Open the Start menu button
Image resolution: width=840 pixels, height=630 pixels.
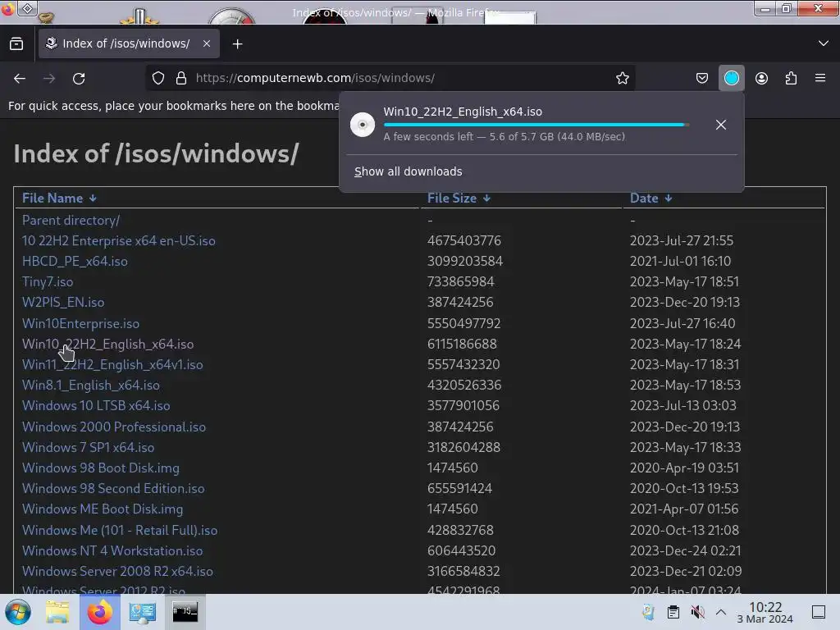tap(18, 612)
